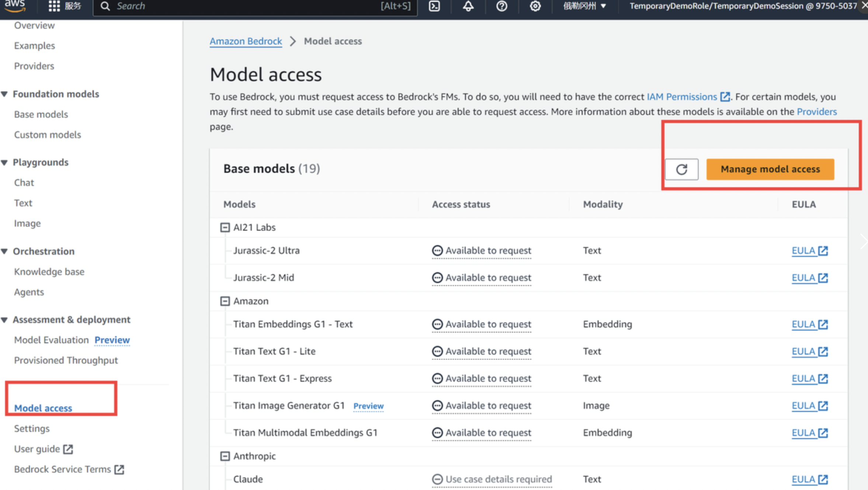This screenshot has height=490, width=868.
Task: Click status icon for Titan Embeddings G1 - Text
Action: tap(437, 325)
